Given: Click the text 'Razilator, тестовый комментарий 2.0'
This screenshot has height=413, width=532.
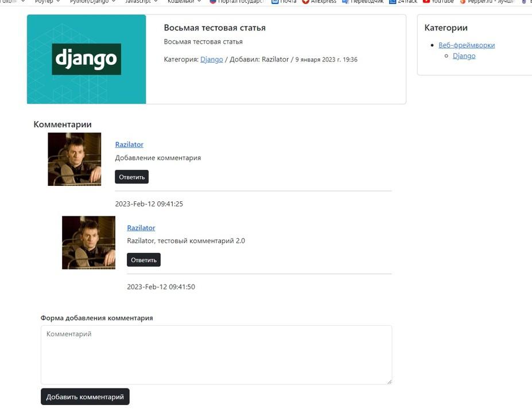Looking at the screenshot, I should point(186,241).
